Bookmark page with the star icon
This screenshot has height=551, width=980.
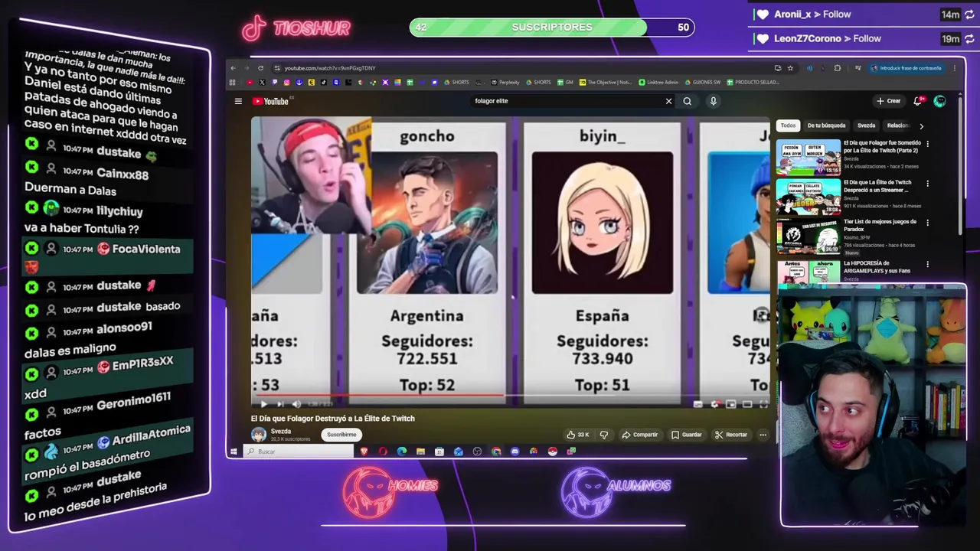tap(790, 68)
